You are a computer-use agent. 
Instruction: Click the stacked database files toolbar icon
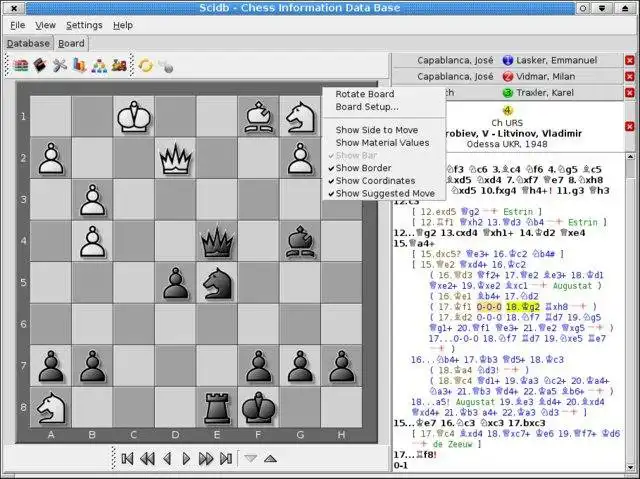[x=20, y=65]
